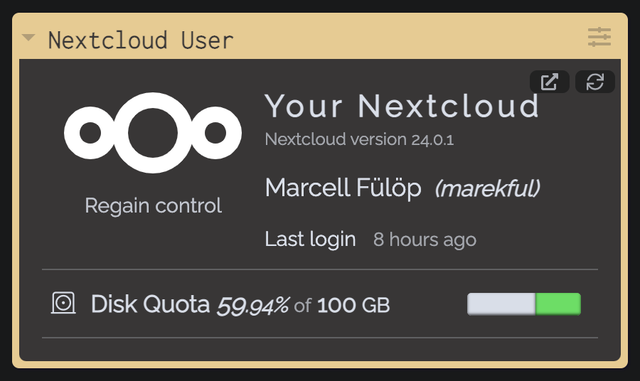
Task: Click the green free portion of quota bar
Action: click(558, 304)
